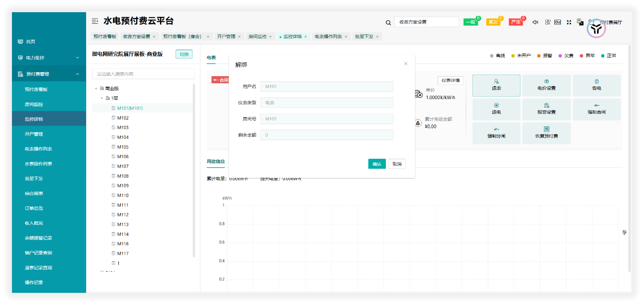Collapse the 预付费管理 sidebar menu

tap(77, 74)
